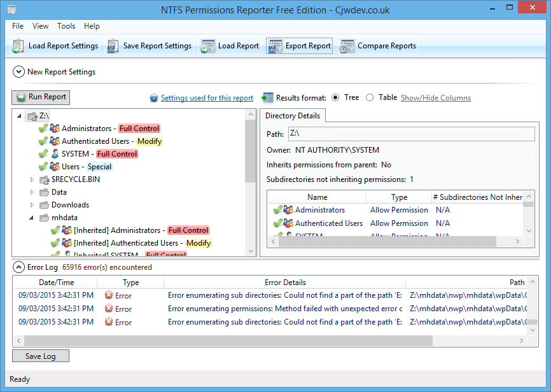Click the Data folder icon
Image resolution: width=551 pixels, height=392 pixels.
(x=45, y=192)
